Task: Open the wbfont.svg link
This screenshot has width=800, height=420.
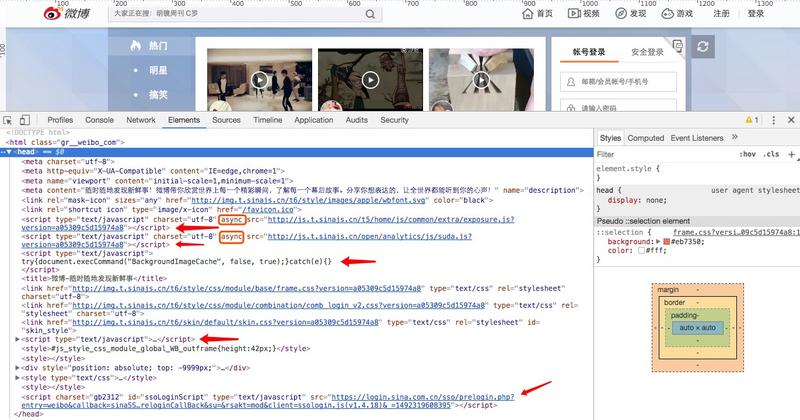Action: click(308, 200)
